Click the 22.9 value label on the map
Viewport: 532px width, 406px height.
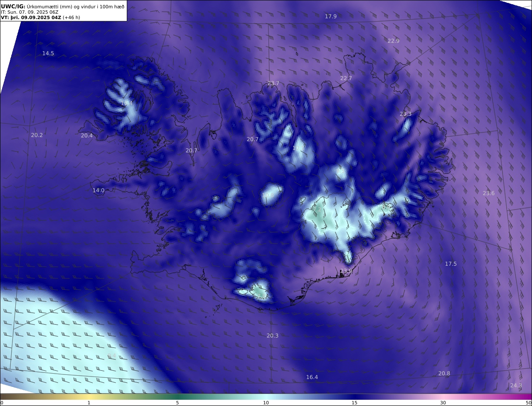pyautogui.click(x=393, y=41)
